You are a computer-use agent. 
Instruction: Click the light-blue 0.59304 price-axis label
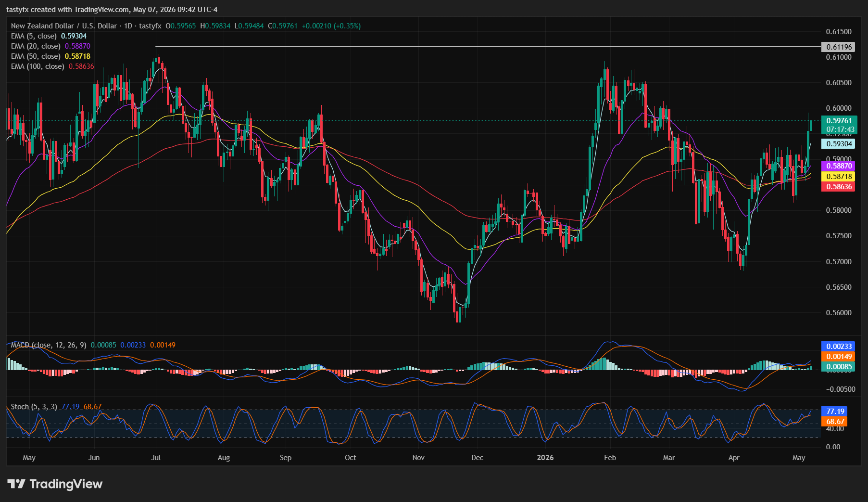coord(839,143)
